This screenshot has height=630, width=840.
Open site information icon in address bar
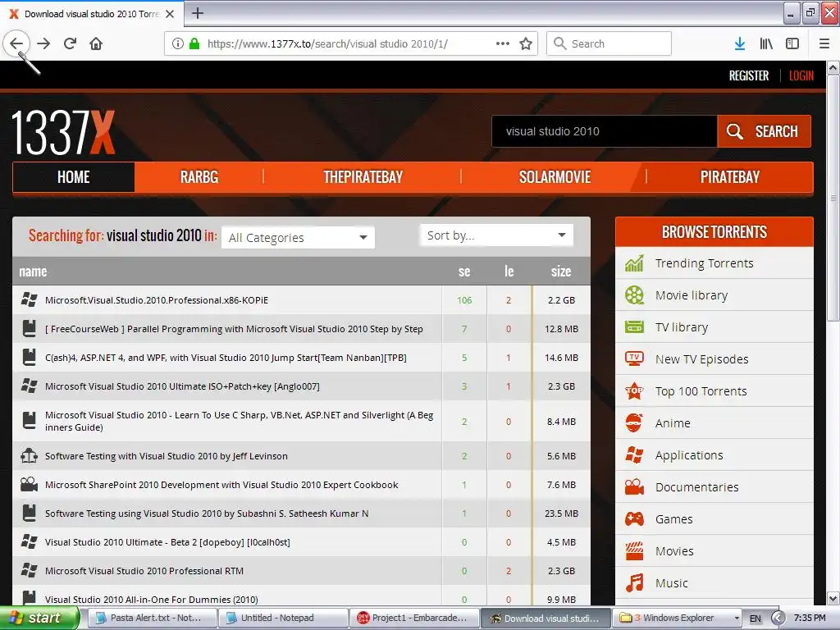pos(178,43)
